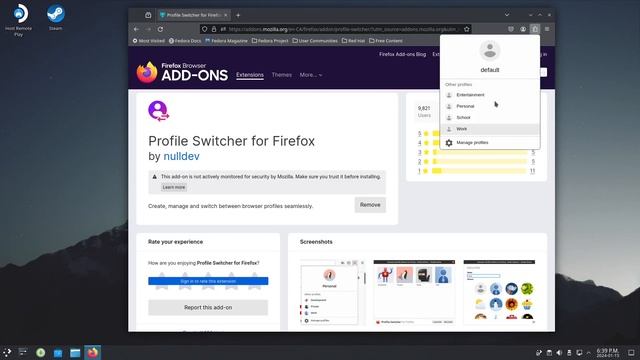Expand the system tray hidden icons arrow
The image size is (640, 360).
[589, 353]
